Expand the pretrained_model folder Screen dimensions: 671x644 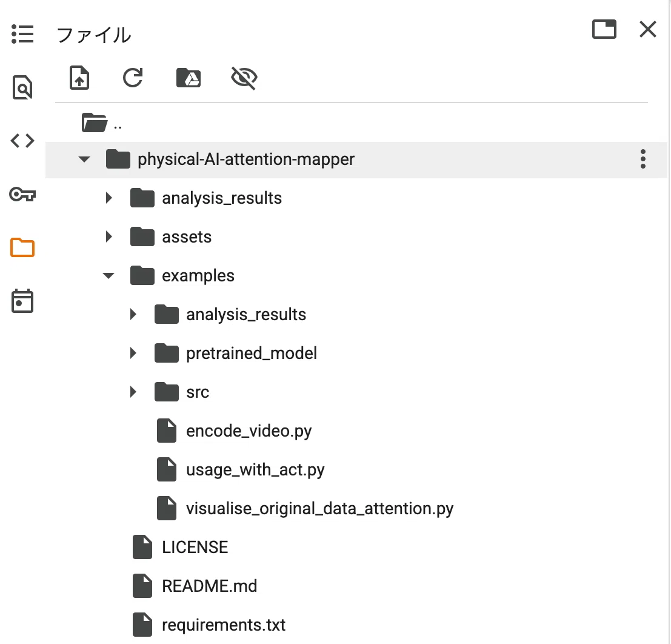(x=133, y=354)
